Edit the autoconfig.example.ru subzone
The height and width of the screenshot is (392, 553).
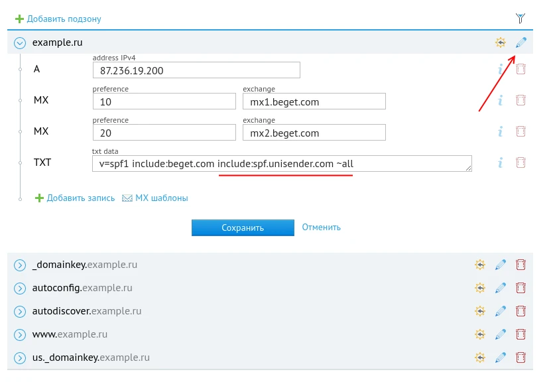pos(501,288)
